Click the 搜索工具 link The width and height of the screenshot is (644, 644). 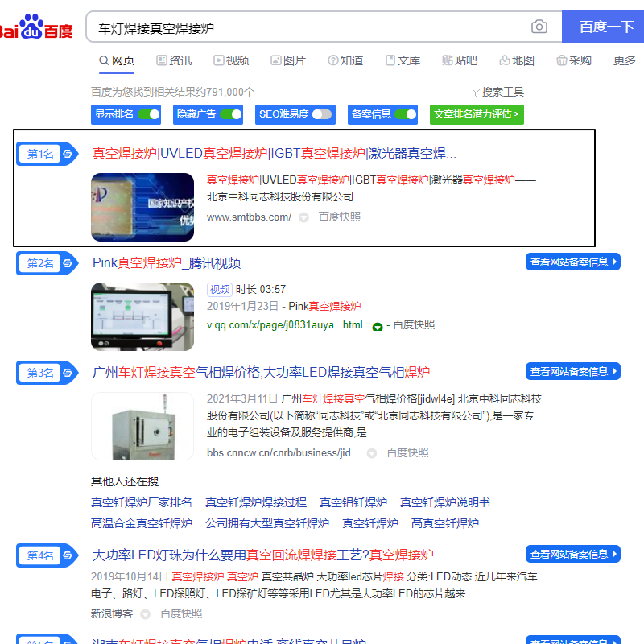pyautogui.click(x=502, y=92)
